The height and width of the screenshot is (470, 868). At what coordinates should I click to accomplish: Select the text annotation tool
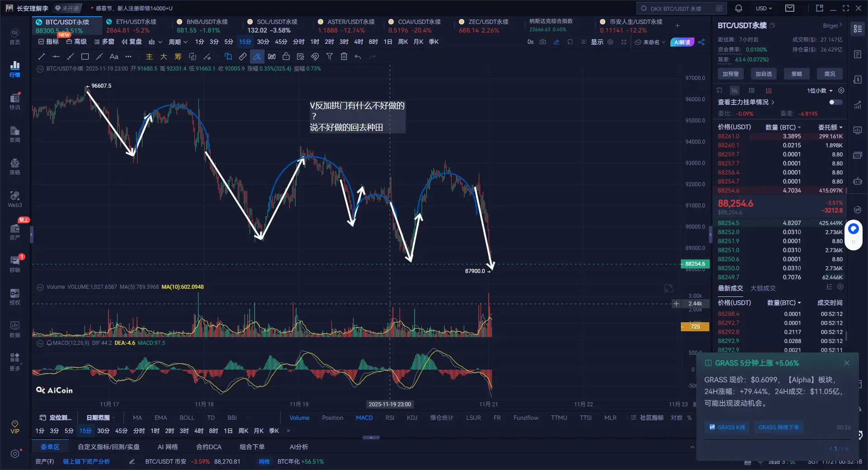(114, 56)
